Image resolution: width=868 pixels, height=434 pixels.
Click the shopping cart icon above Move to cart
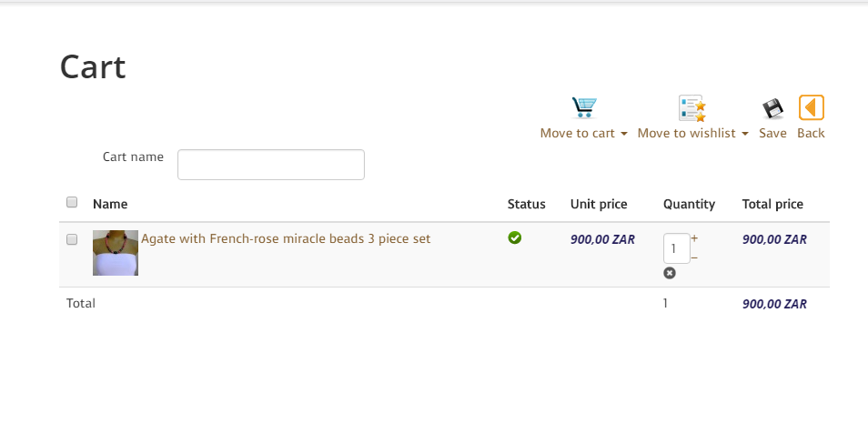coord(583,108)
